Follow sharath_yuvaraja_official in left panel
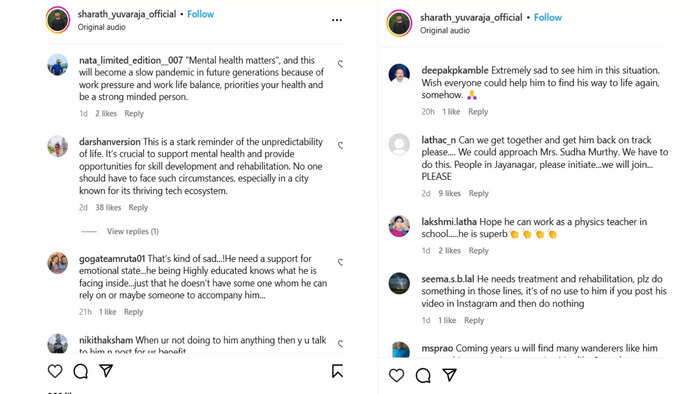 point(200,14)
